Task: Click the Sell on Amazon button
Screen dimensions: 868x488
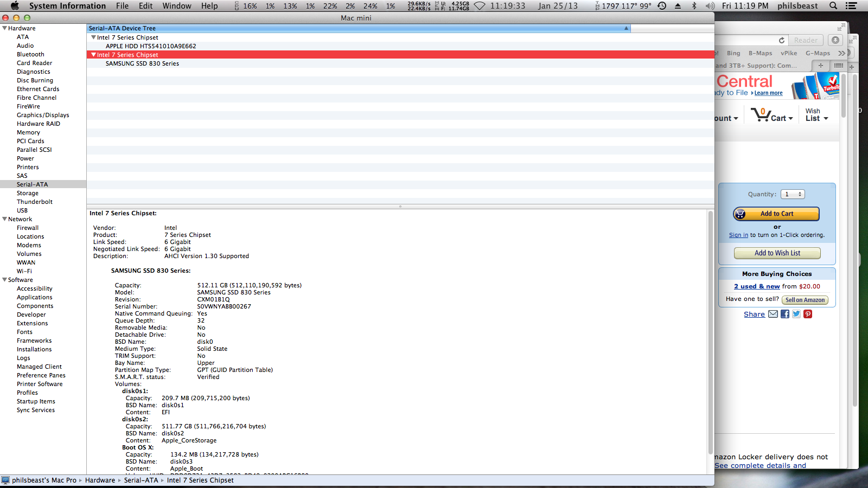Action: click(x=805, y=300)
